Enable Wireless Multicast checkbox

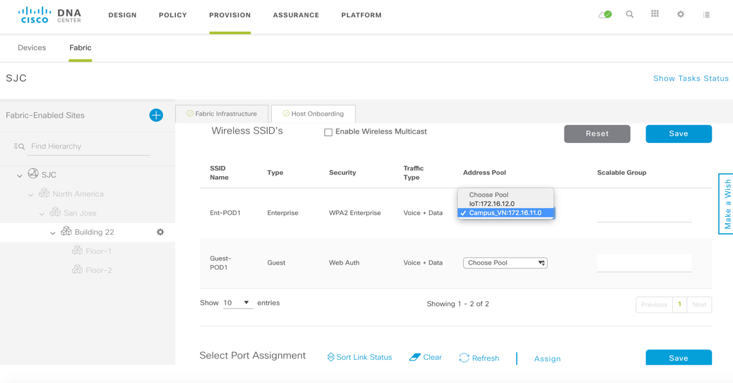(328, 132)
